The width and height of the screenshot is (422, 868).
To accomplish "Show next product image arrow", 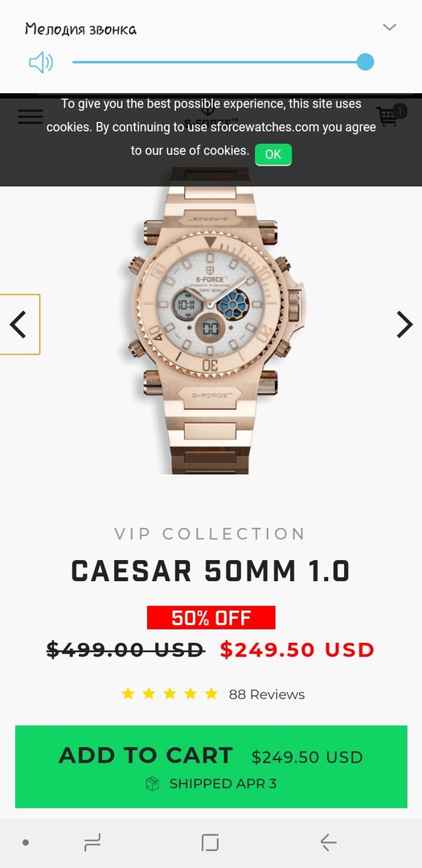I will (x=404, y=325).
